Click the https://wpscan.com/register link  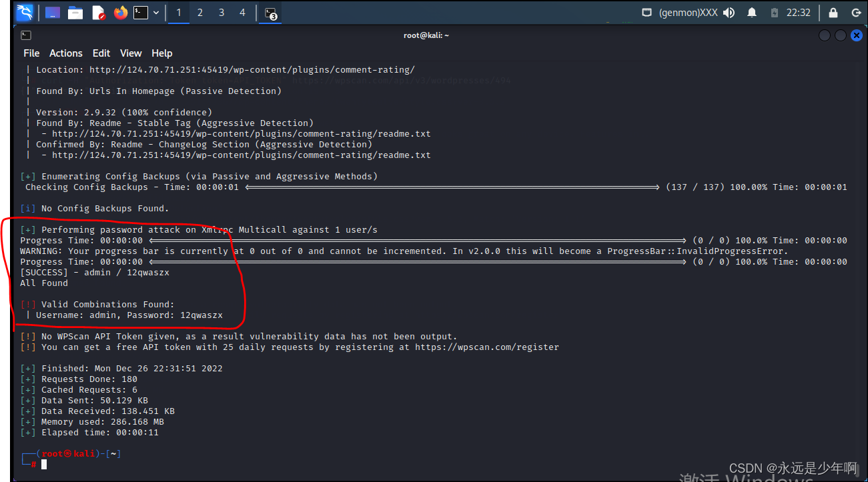pos(487,347)
